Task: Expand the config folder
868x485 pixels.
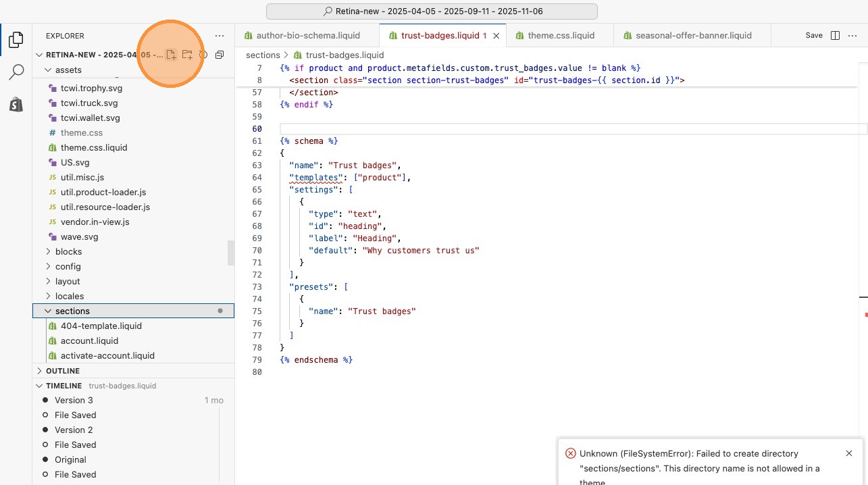Action: point(68,266)
